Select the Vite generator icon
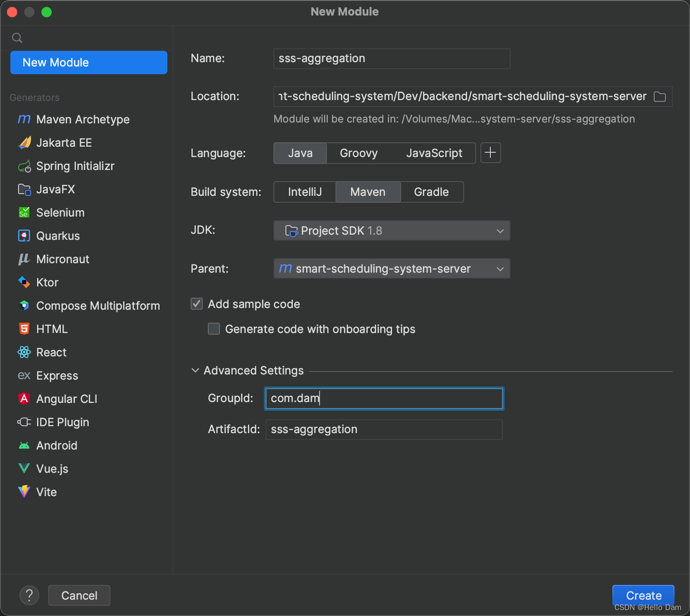The height and width of the screenshot is (616, 690). [24, 491]
